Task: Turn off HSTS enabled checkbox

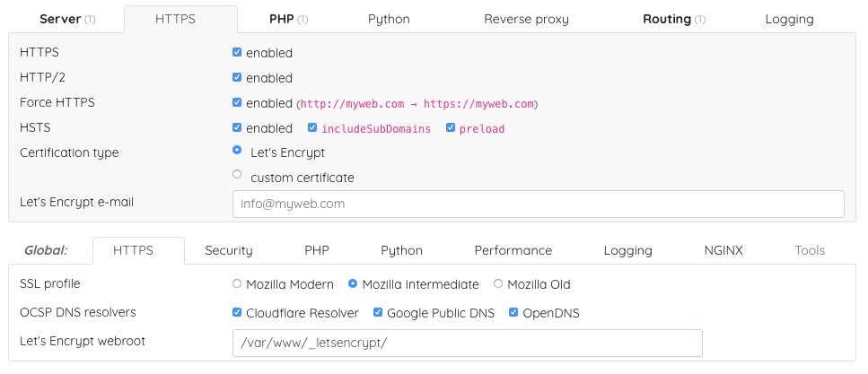Action: point(237,128)
